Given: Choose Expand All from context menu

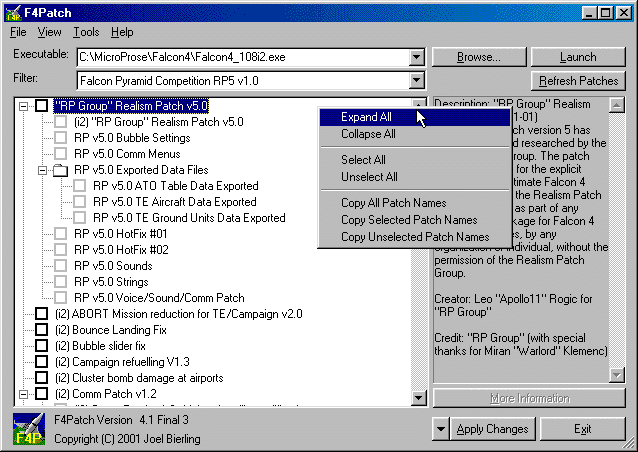Looking at the screenshot, I should click(366, 117).
